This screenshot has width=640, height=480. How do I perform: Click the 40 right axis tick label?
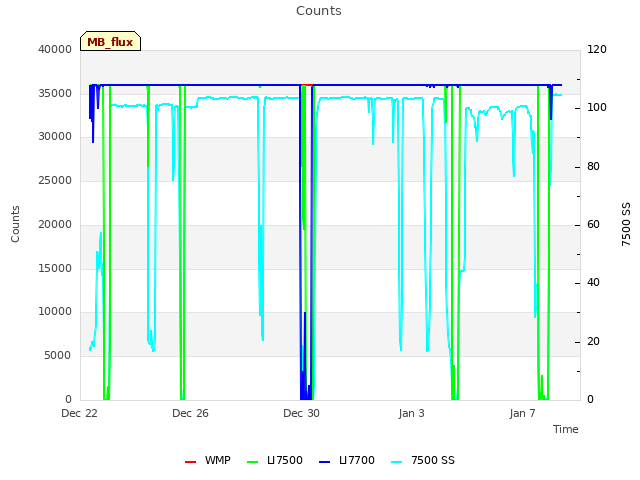click(x=593, y=282)
